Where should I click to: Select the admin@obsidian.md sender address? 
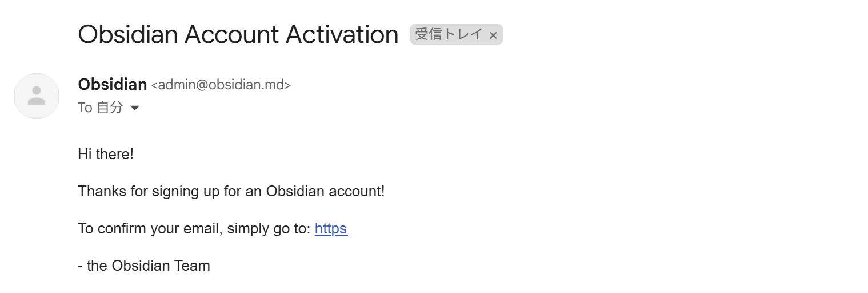click(x=221, y=85)
